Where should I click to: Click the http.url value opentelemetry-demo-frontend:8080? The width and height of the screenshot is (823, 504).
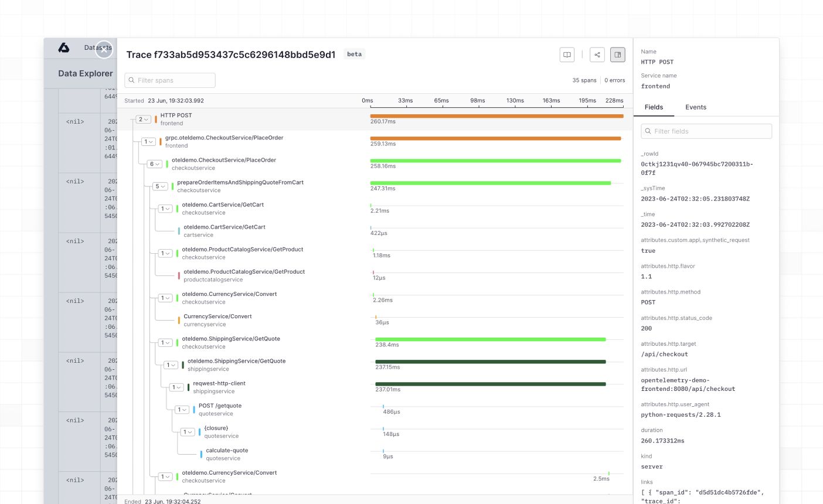point(688,384)
